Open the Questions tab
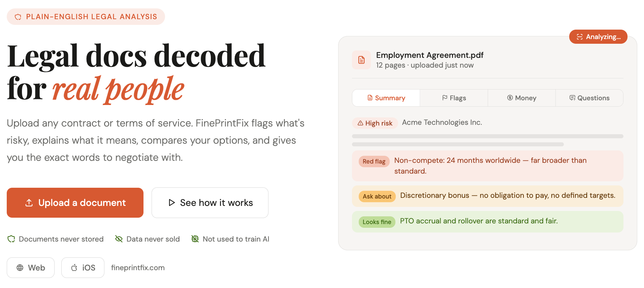 [589, 98]
